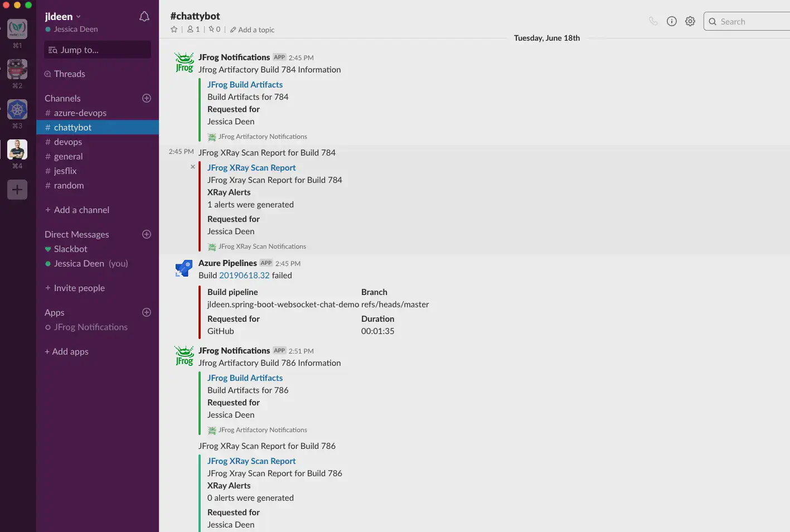The height and width of the screenshot is (532, 790).
Task: Start a direct message with the plus icon
Action: click(x=146, y=234)
